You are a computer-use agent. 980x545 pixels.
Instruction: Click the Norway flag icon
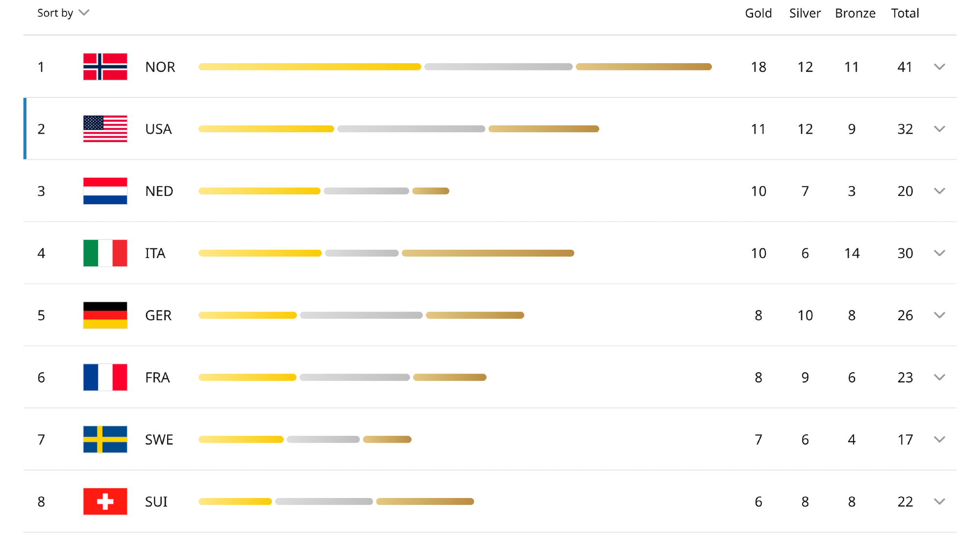click(x=105, y=67)
